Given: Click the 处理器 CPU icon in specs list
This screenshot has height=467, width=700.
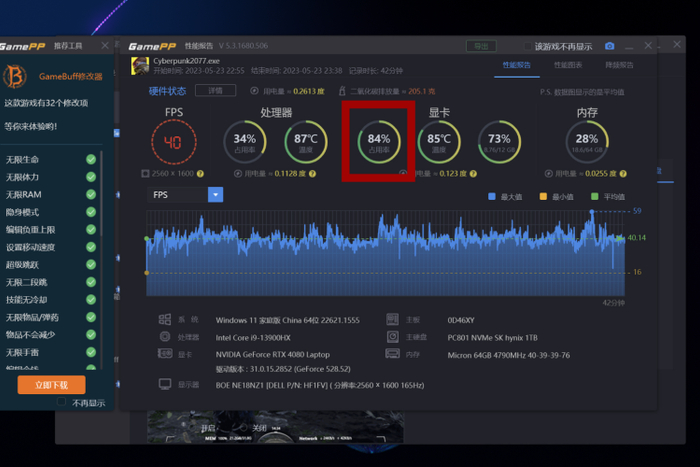Looking at the screenshot, I should [x=165, y=337].
